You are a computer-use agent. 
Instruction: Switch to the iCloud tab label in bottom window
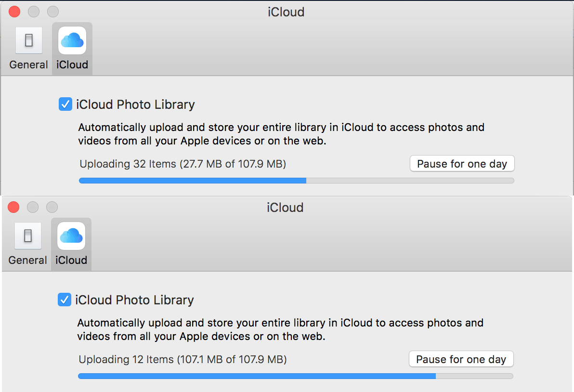(x=71, y=260)
